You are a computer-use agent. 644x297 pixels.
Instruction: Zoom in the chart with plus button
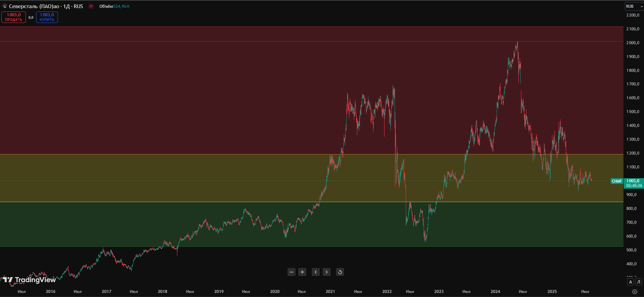point(302,272)
